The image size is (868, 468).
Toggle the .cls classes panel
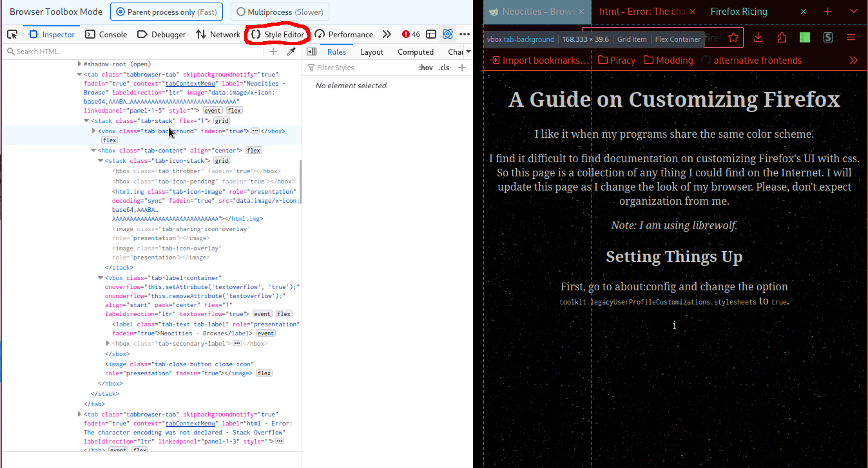(444, 68)
